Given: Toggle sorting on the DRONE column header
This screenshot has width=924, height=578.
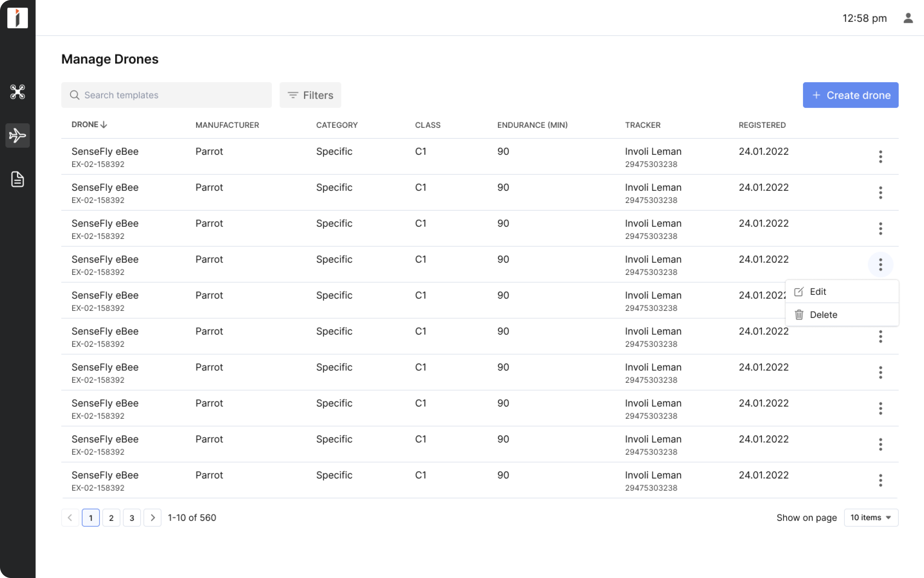Looking at the screenshot, I should pos(89,124).
